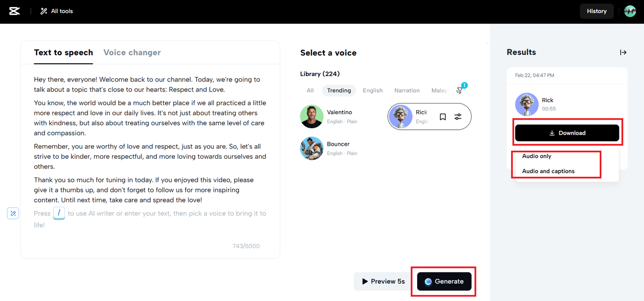Open the voice filter icon
This screenshot has width=644, height=301.
(x=460, y=90)
